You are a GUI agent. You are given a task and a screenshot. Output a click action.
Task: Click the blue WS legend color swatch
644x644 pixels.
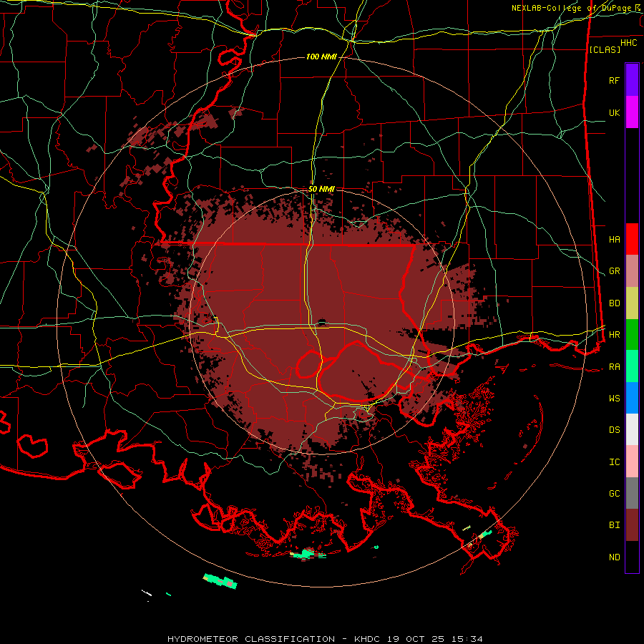click(x=632, y=398)
